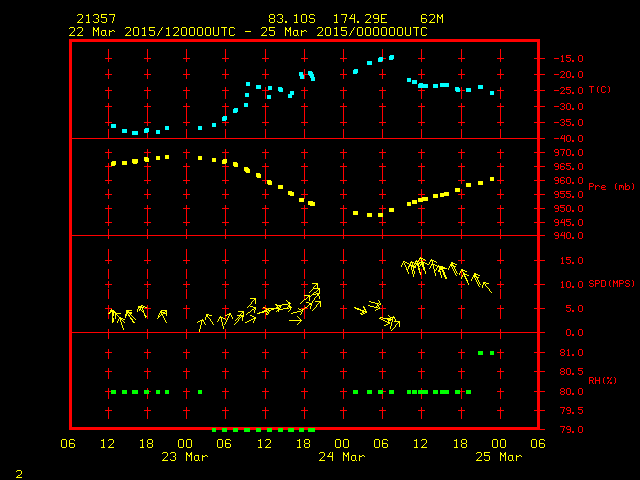640x480 pixels.
Task: Click the -35.0 temperature tick value
Action: pos(569,122)
